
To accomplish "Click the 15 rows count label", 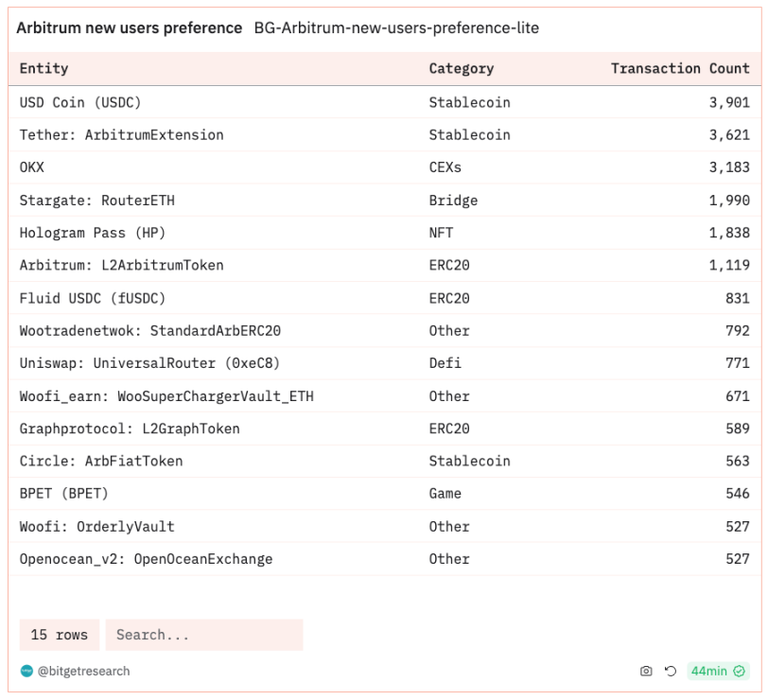I will (x=59, y=635).
